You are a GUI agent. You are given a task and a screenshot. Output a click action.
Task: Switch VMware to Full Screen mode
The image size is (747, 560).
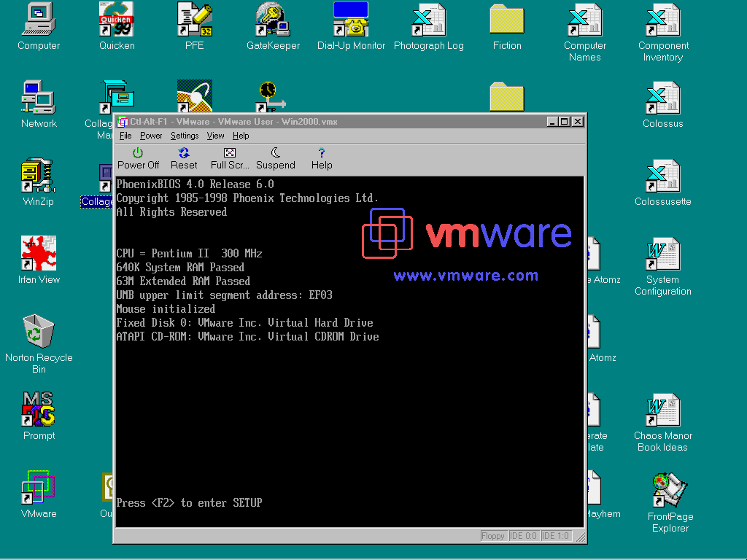tap(229, 157)
